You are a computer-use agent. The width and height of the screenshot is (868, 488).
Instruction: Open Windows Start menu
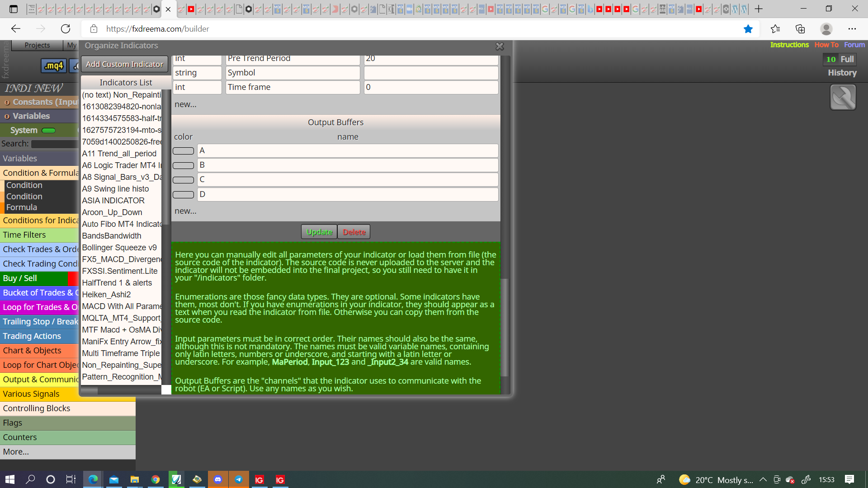(10, 479)
